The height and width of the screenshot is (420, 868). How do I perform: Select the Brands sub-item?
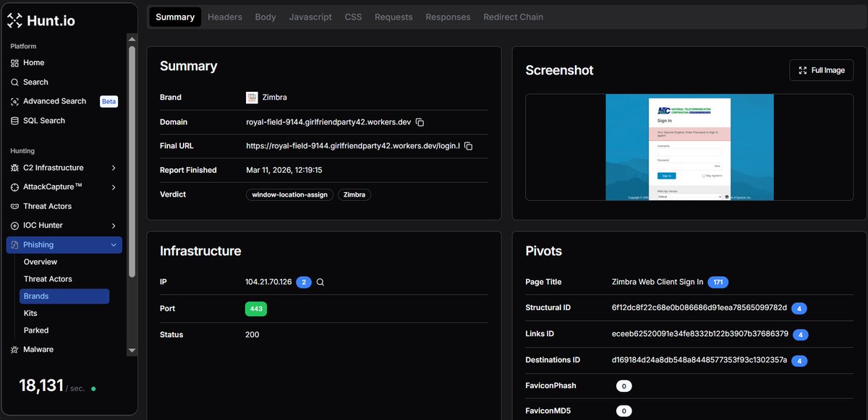click(x=64, y=296)
